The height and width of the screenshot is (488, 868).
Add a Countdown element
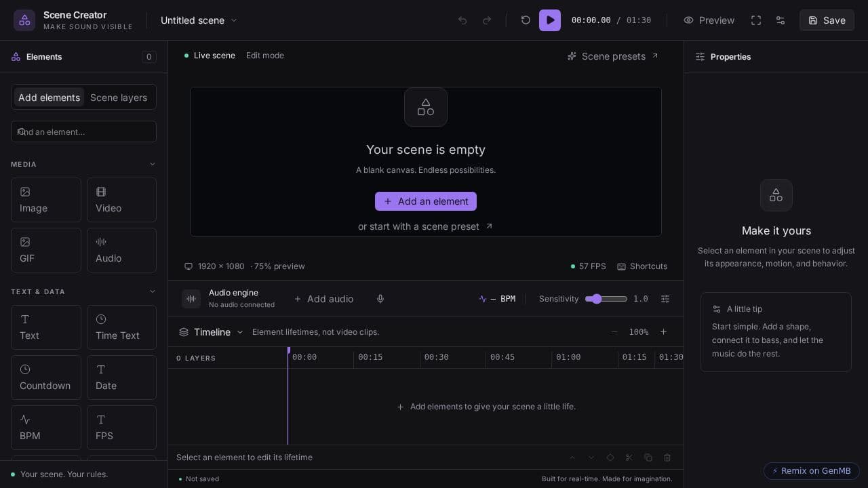46,378
